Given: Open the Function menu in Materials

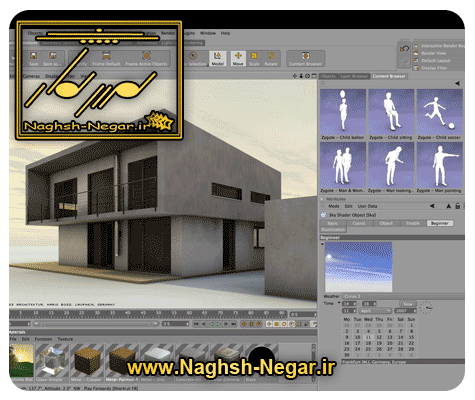Looking at the screenshot, I should [x=43, y=339].
